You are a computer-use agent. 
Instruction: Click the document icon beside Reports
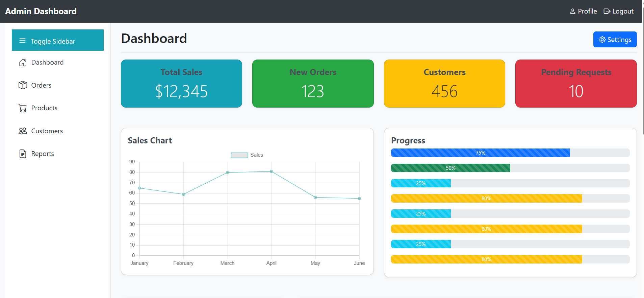click(23, 154)
